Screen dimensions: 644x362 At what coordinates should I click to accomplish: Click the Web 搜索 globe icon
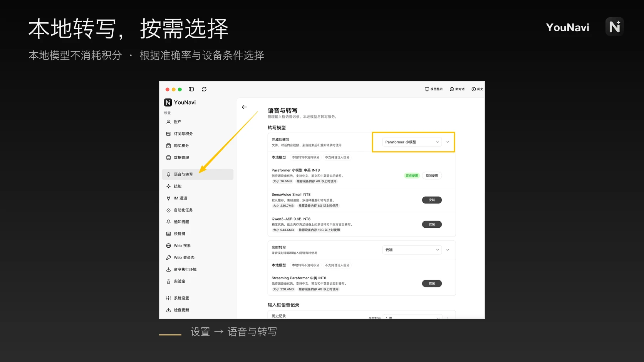[168, 246]
